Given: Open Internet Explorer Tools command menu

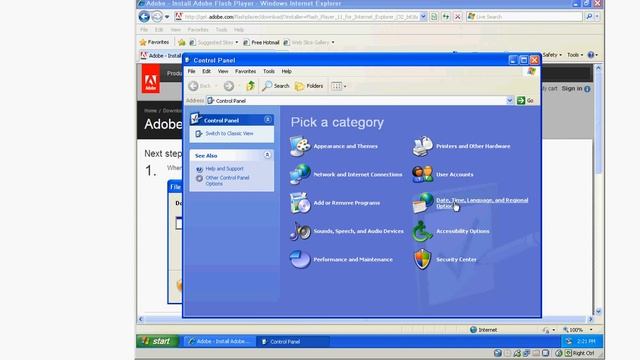Looking at the screenshot, I should click(575, 55).
